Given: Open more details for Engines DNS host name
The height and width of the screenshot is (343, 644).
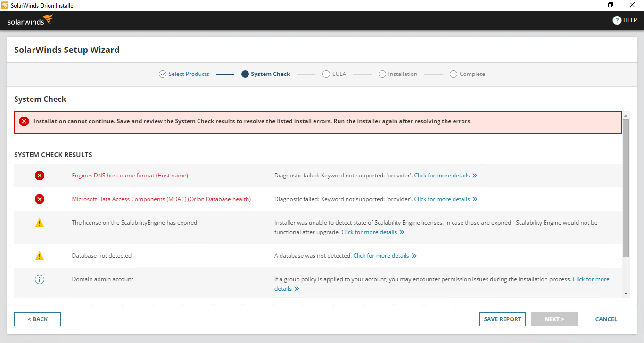Looking at the screenshot, I should click(x=442, y=176).
